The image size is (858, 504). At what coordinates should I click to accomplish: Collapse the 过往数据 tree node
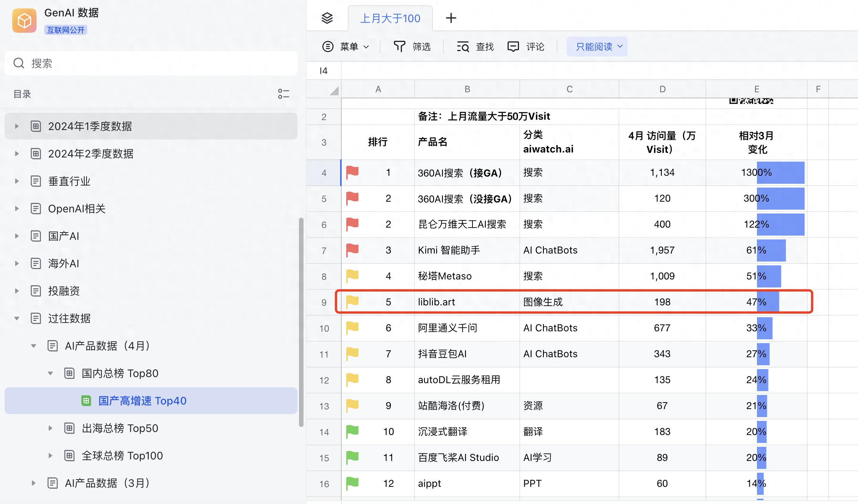[17, 318]
